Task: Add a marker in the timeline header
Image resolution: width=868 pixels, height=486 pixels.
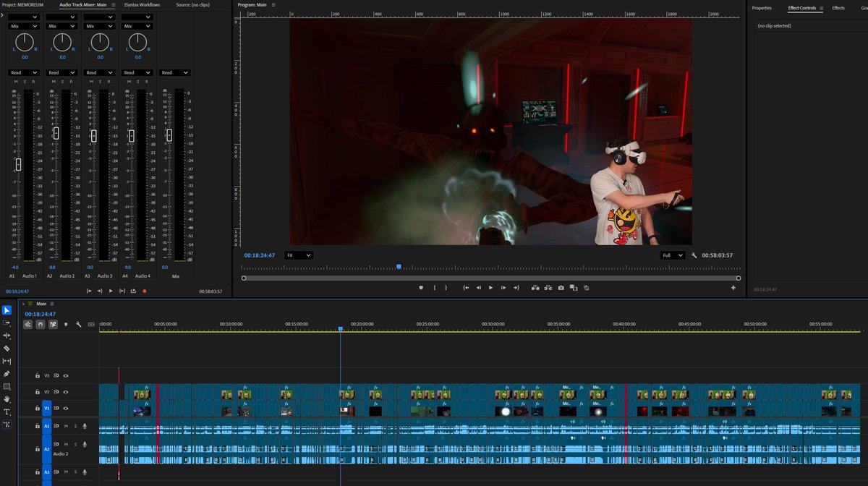Action: (66, 325)
